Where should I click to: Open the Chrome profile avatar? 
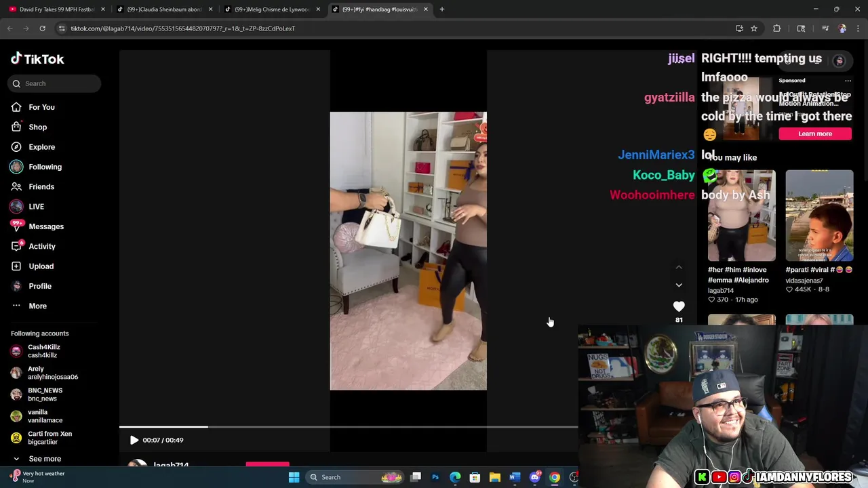click(842, 28)
